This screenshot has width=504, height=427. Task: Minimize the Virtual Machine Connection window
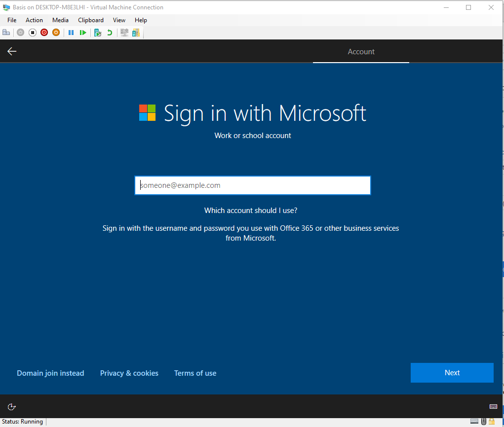(446, 7)
